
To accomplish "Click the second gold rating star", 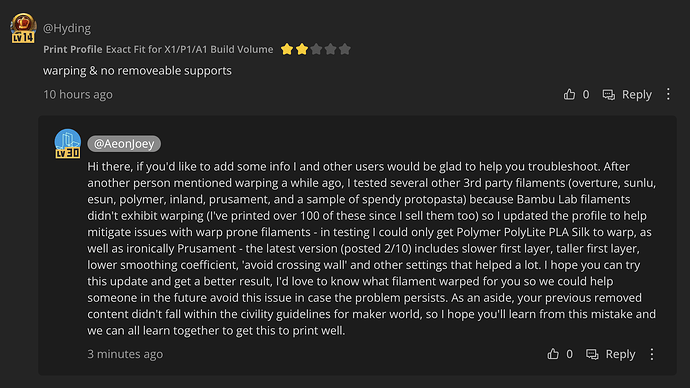I will point(301,49).
